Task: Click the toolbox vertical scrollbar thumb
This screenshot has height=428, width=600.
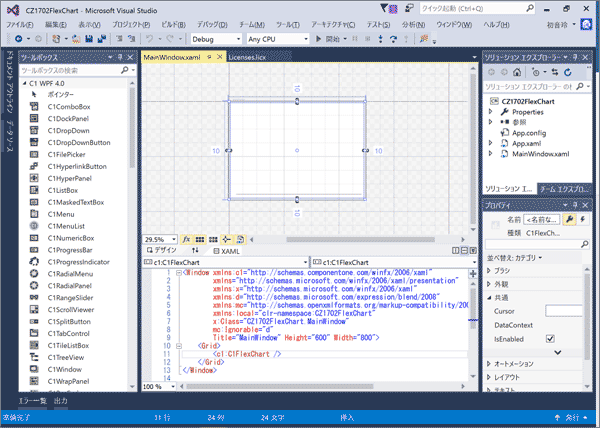Action: point(132,128)
